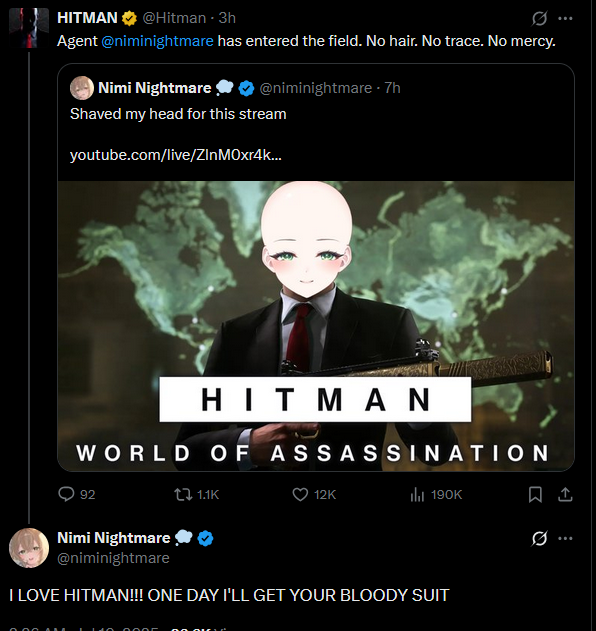Image resolution: width=596 pixels, height=631 pixels.
Task: Open the @niminightmare handle under reply author
Action: pos(113,558)
